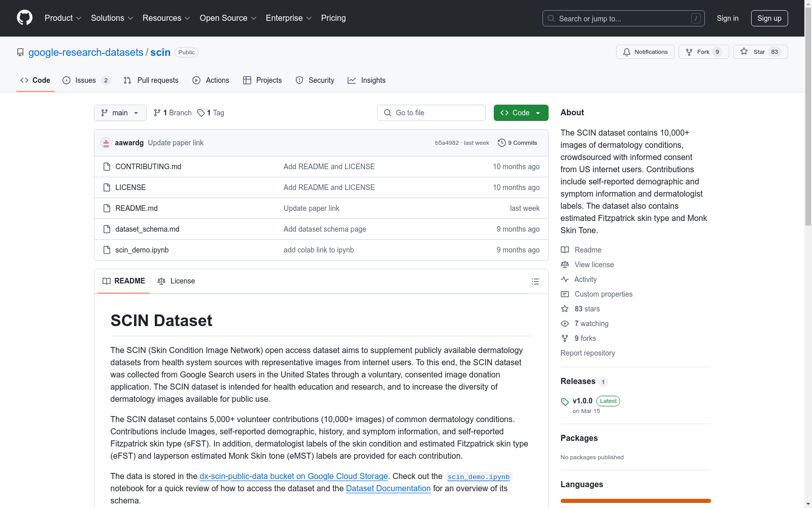Viewport: 812px width, 508px height.
Task: Star the scin repository
Action: point(760,52)
